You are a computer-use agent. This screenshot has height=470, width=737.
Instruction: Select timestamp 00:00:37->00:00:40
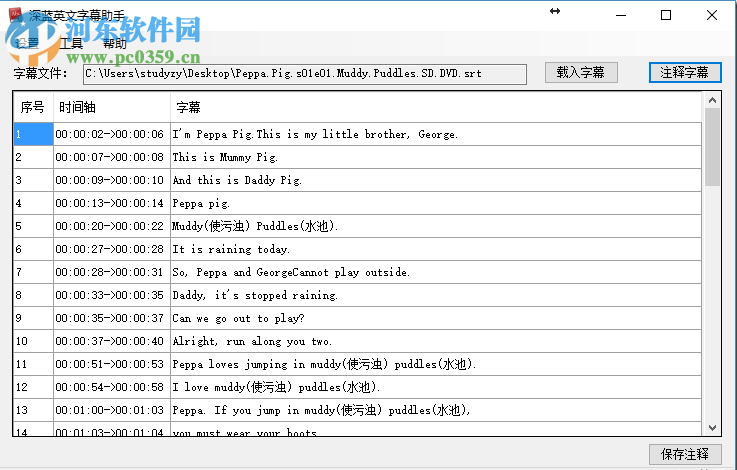112,341
